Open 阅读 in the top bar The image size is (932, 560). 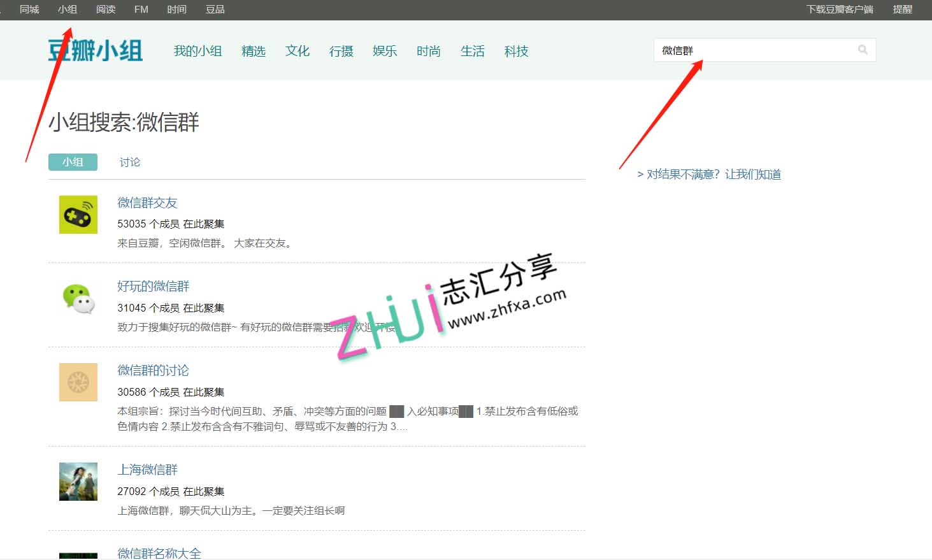(x=106, y=10)
